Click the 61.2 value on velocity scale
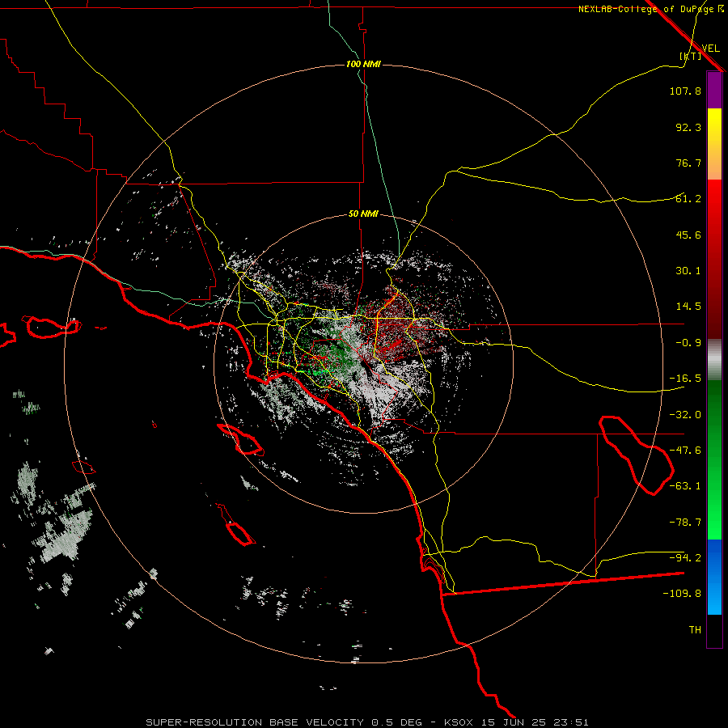The width and height of the screenshot is (728, 728). tap(688, 199)
